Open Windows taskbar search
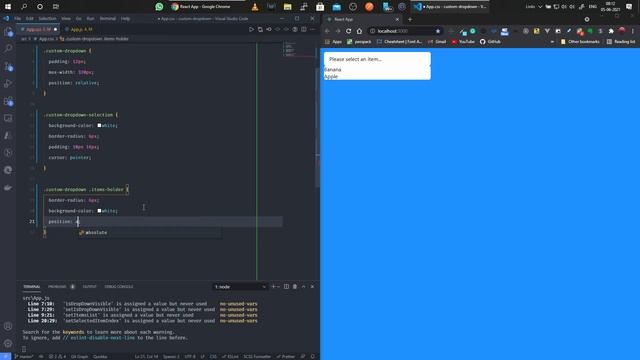The width and height of the screenshot is (640, 360). pos(24,7)
